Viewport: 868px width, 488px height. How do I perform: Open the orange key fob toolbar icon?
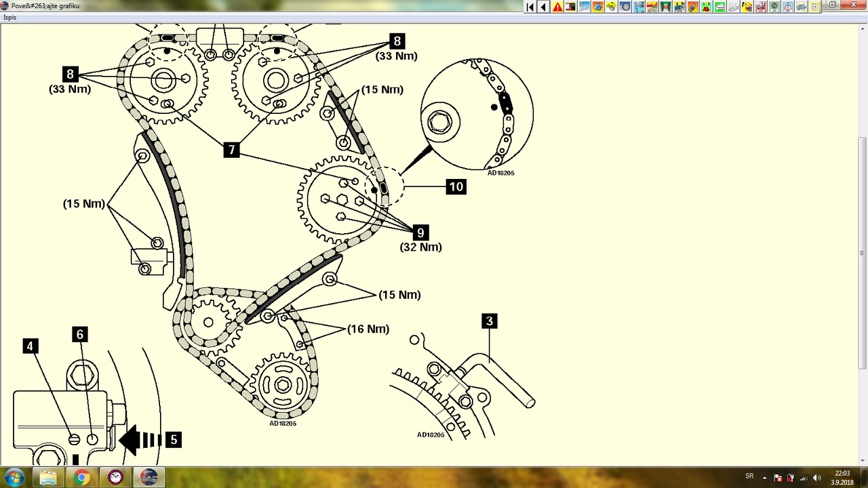pyautogui.click(x=692, y=7)
